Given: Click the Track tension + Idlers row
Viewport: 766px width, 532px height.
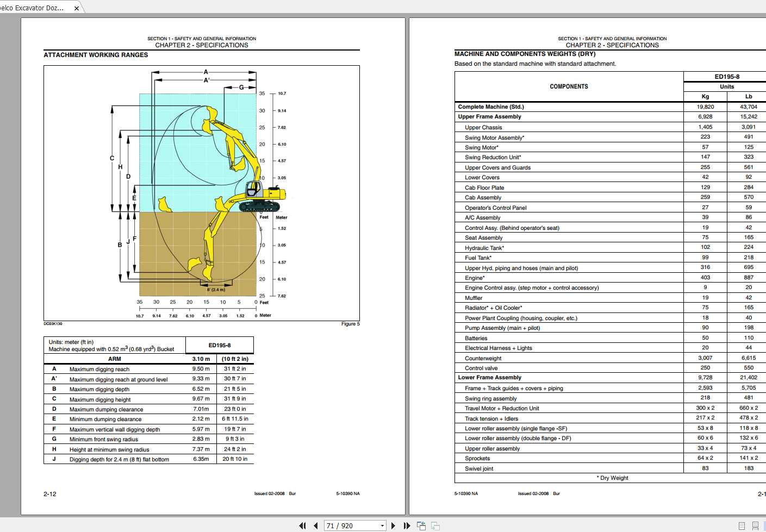Looking at the screenshot, I should 610,418.
